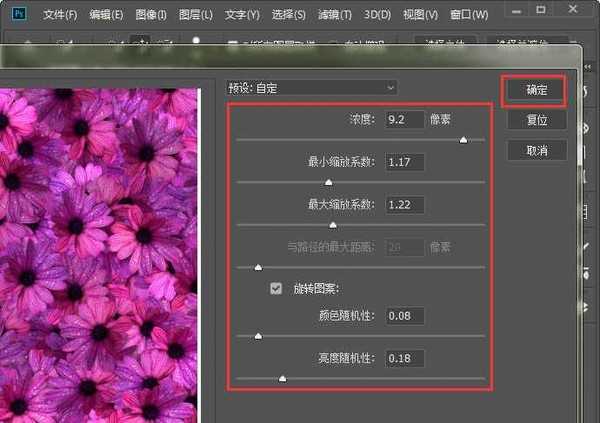This screenshot has height=423, width=600.
Task: Toggle the 旋转图案 checkbox
Action: tap(276, 289)
